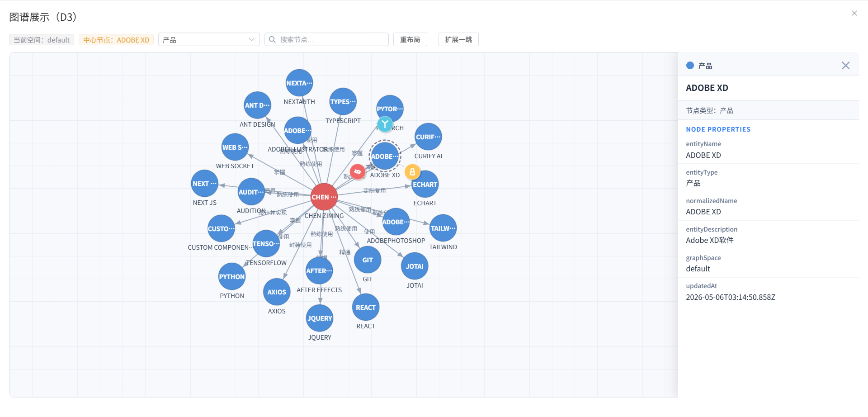Focus the 搜索节点 search field

coord(326,39)
